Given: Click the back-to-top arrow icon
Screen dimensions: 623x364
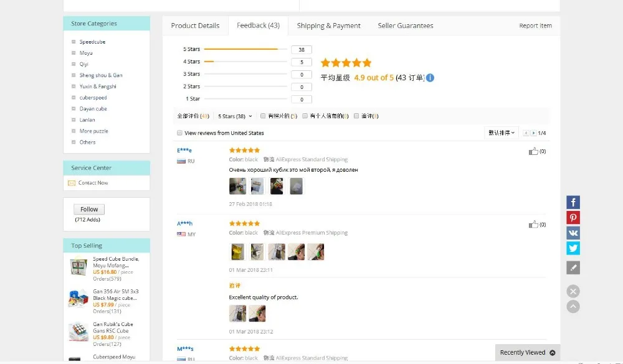Looking at the screenshot, I should coord(573,306).
